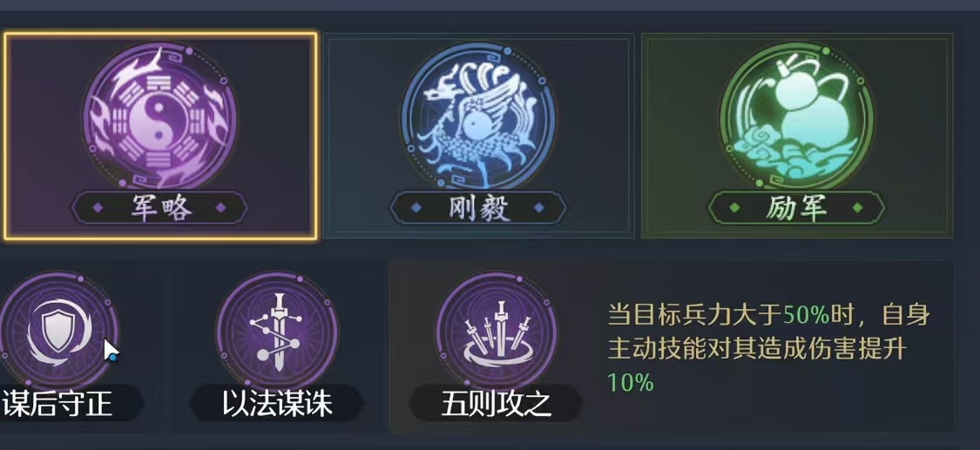The width and height of the screenshot is (980, 450).
Task: Click the green 10% damage bonus value
Action: click(631, 382)
